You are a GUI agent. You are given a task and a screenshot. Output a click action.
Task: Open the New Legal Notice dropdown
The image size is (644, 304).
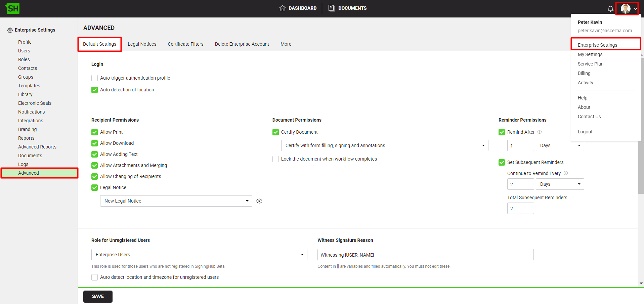point(176,201)
